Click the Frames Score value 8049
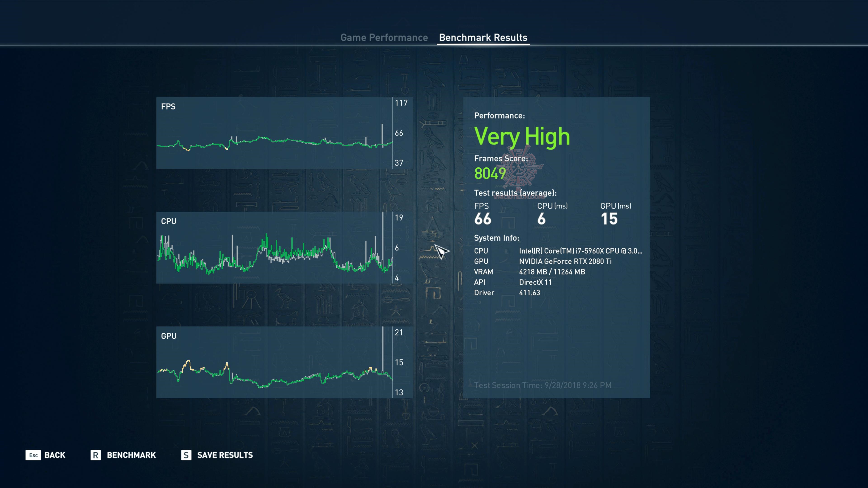This screenshot has width=868, height=488. pyautogui.click(x=490, y=174)
